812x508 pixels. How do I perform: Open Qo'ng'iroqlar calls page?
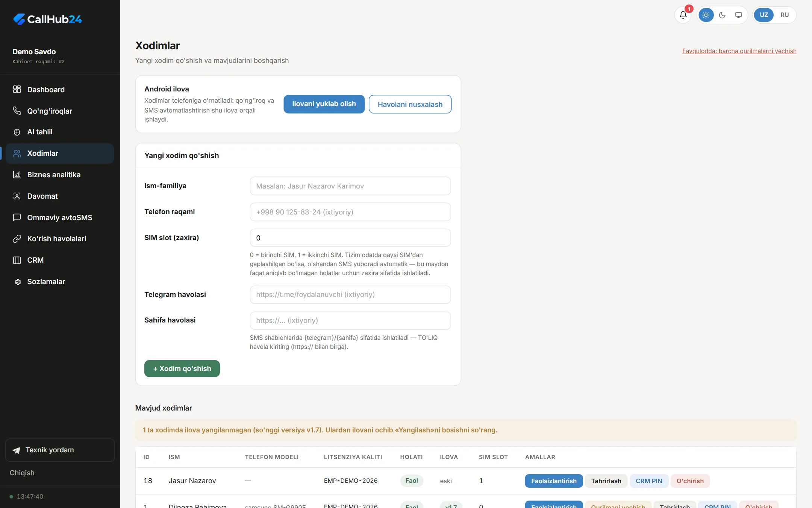60,111
